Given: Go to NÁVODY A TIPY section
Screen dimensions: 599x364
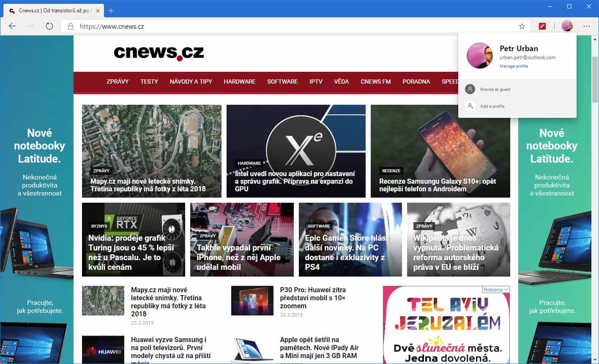Looking at the screenshot, I should pos(191,81).
